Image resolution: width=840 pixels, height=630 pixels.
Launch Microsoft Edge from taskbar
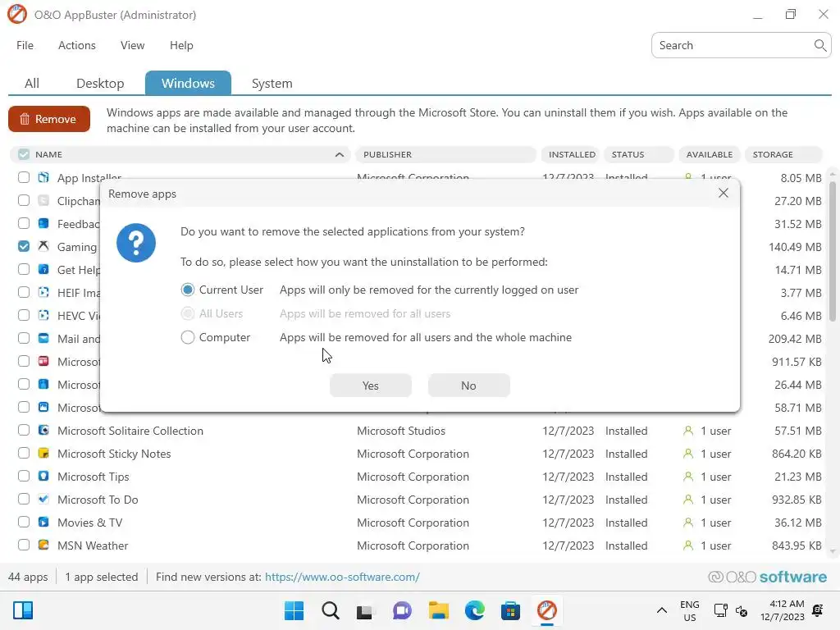(x=475, y=610)
